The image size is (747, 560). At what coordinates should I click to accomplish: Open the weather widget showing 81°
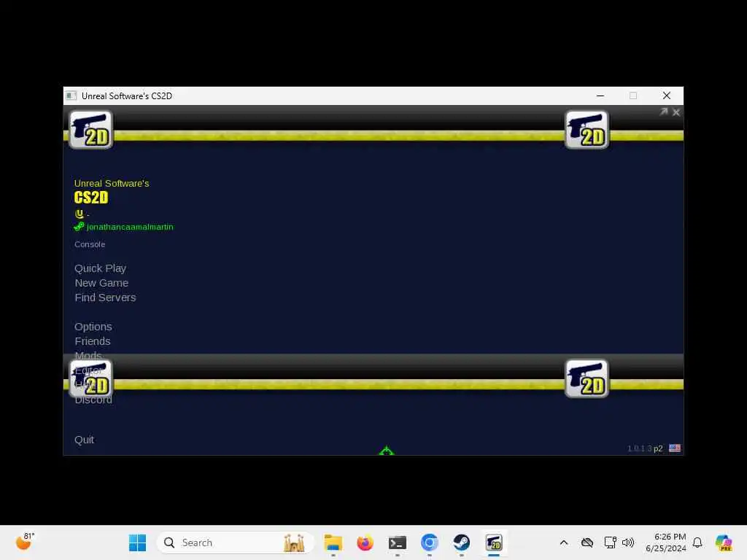click(x=25, y=542)
